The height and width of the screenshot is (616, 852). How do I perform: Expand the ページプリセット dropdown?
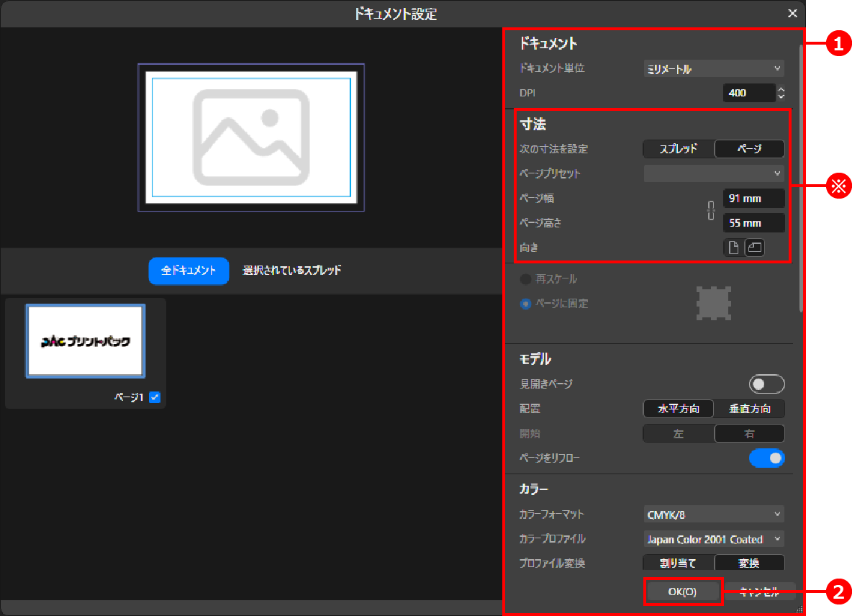(x=713, y=173)
